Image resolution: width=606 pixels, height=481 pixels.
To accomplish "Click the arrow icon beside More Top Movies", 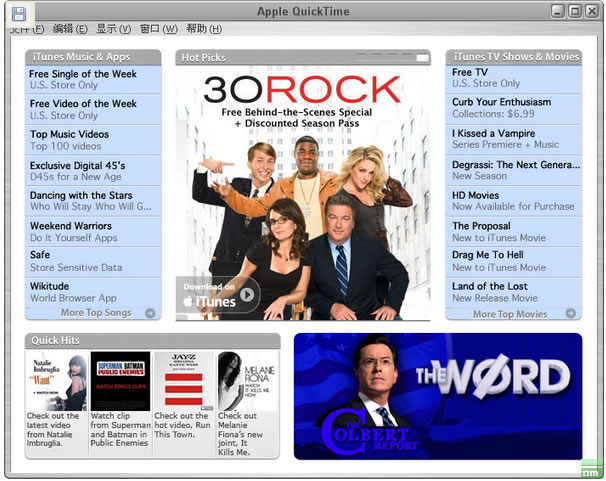I will [570, 313].
